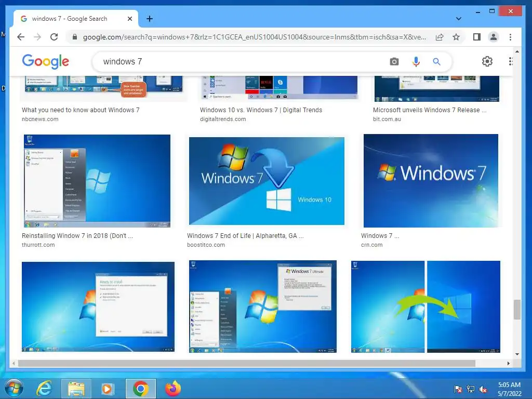Open 'Windows 7 ...' crn.com result title
The image size is (532, 399).
380,235
